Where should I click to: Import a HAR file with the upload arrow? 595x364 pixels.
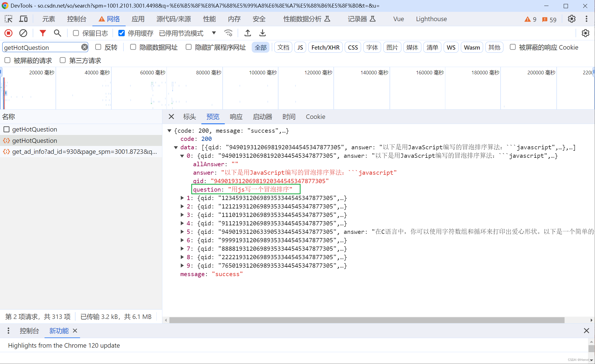click(x=248, y=33)
